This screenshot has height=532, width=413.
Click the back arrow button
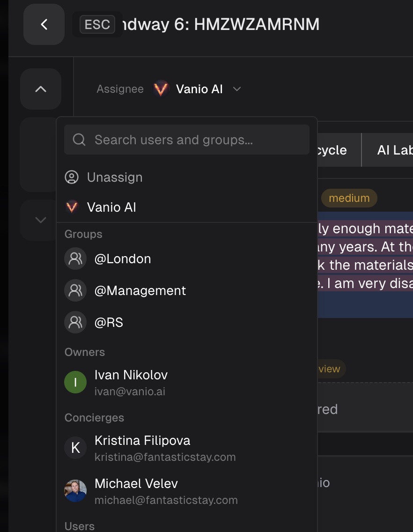pos(44,24)
